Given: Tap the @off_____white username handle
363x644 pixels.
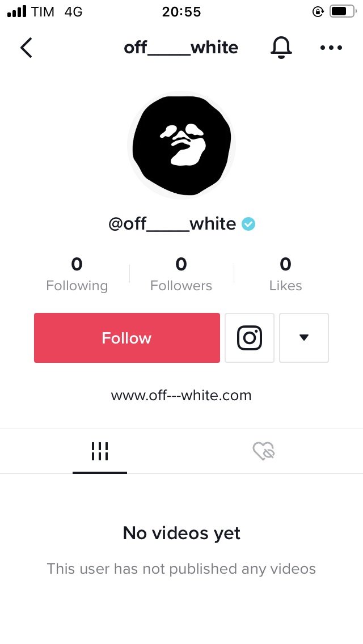Looking at the screenshot, I should pos(172,224).
